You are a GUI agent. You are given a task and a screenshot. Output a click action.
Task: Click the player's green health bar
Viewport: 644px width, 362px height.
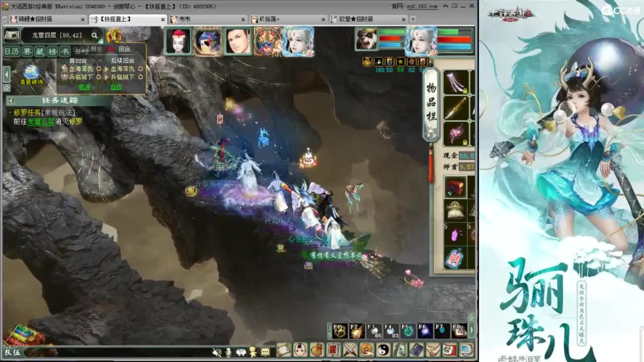tap(454, 32)
